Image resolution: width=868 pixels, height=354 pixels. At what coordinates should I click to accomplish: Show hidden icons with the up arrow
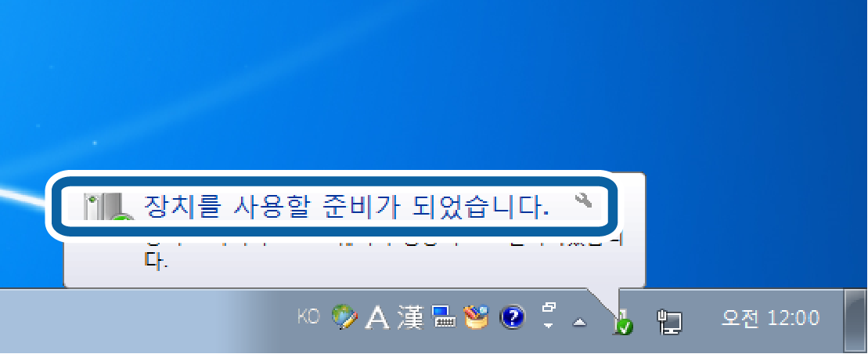click(x=579, y=321)
